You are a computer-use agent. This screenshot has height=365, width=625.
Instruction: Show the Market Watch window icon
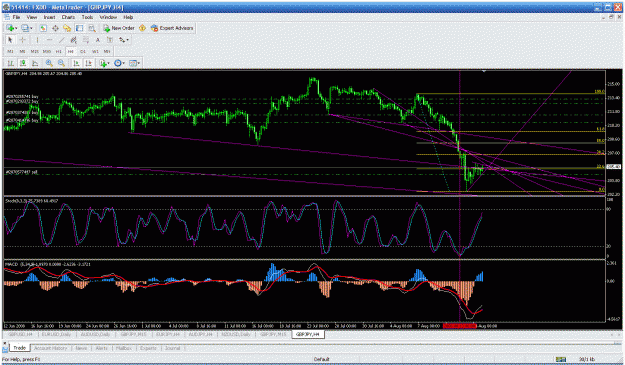click(x=43, y=28)
